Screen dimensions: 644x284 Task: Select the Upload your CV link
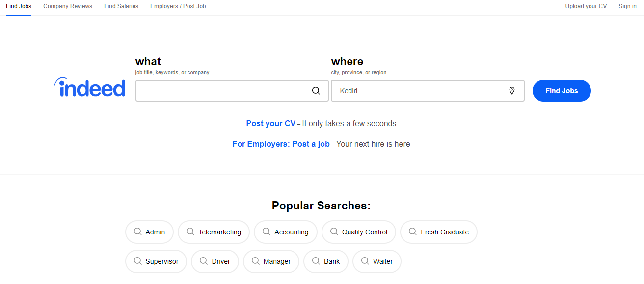click(586, 6)
